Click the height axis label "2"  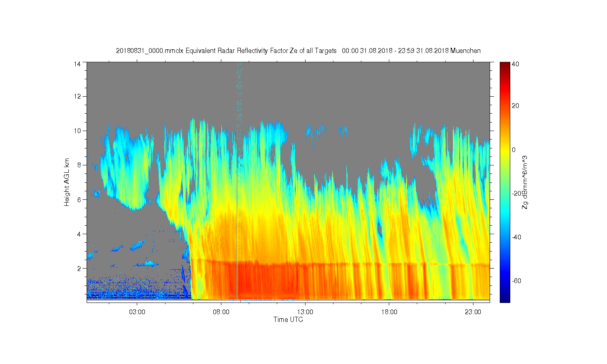pyautogui.click(x=79, y=268)
